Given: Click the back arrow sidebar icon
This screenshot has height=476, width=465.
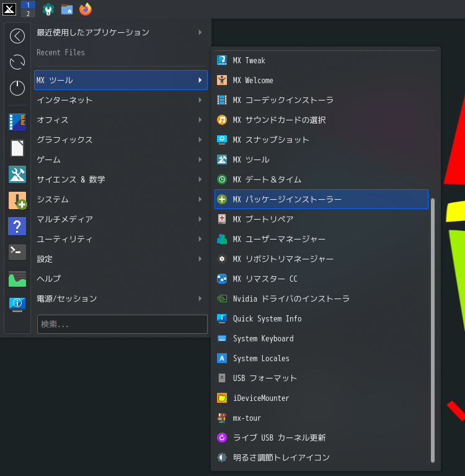Looking at the screenshot, I should point(17,36).
